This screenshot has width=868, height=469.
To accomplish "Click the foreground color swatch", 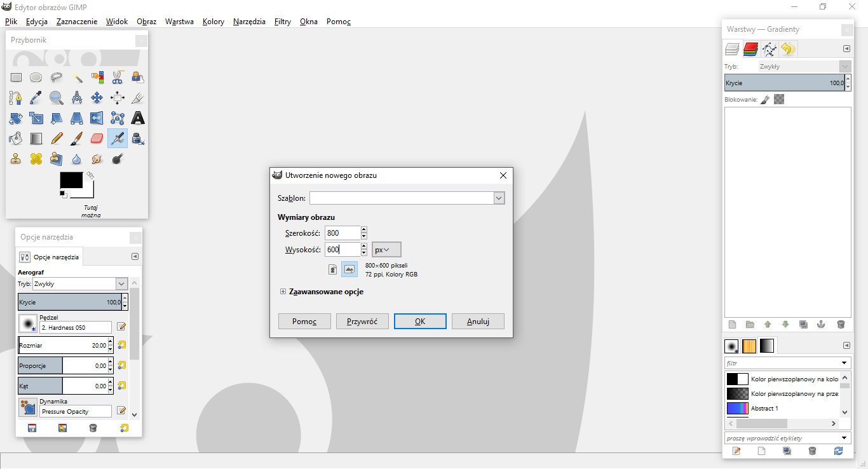I will pyautogui.click(x=71, y=180).
